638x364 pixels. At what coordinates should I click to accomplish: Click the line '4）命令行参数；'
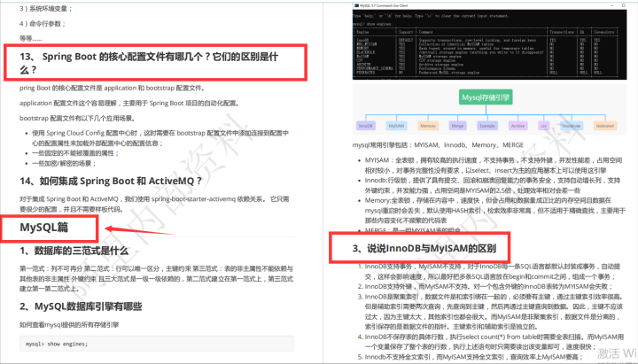(43, 23)
